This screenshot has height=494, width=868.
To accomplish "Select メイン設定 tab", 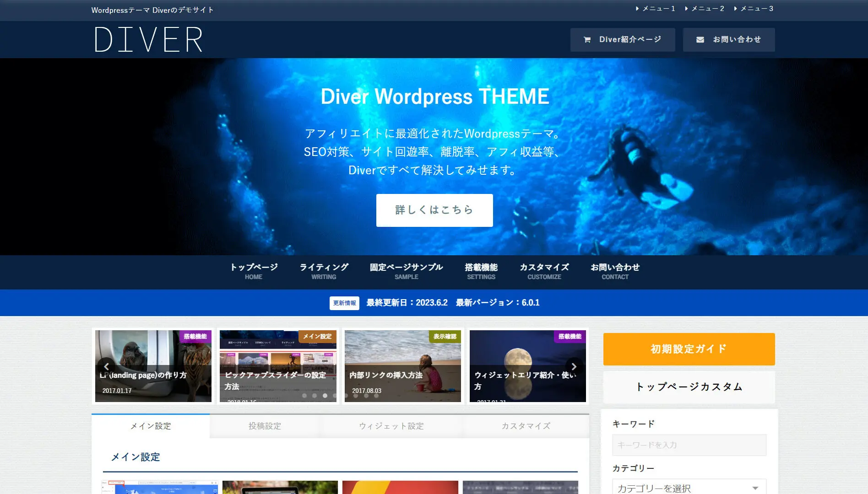I will [151, 426].
